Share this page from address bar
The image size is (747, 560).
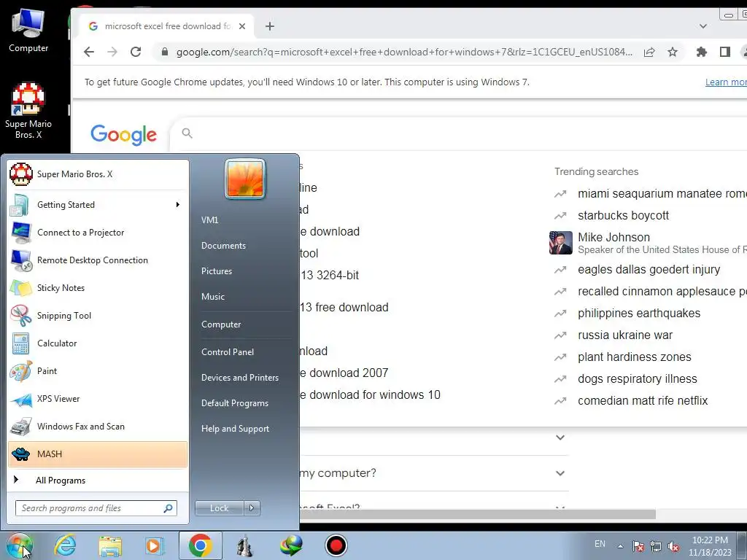click(x=649, y=52)
